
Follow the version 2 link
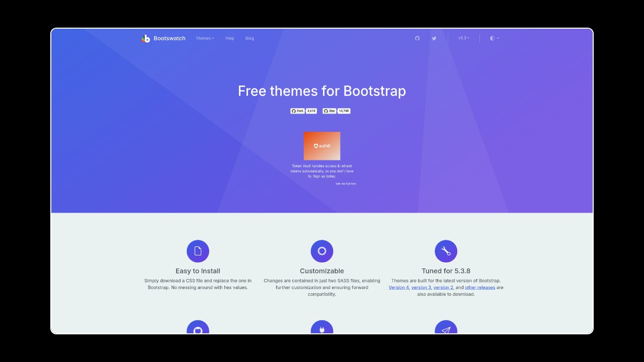point(443,288)
